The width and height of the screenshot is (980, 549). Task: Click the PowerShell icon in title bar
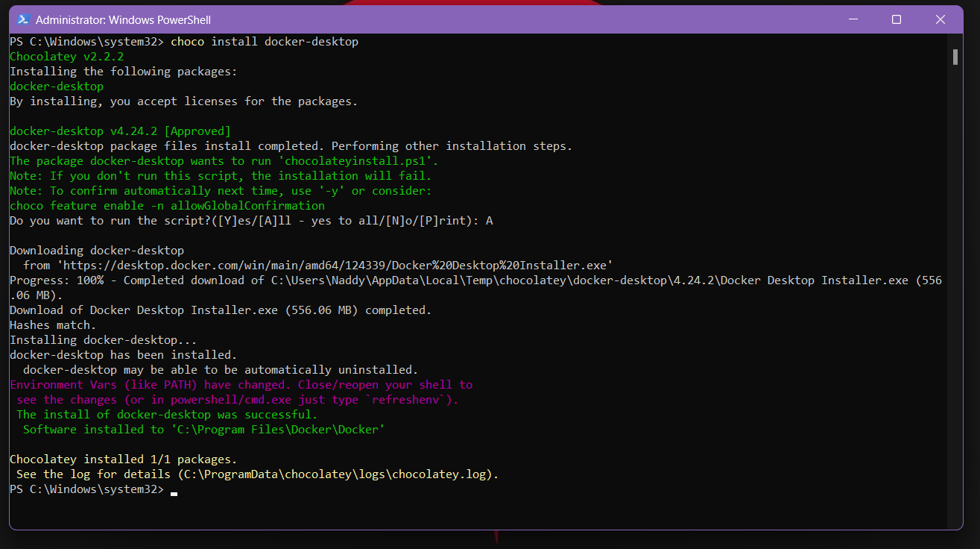point(23,19)
